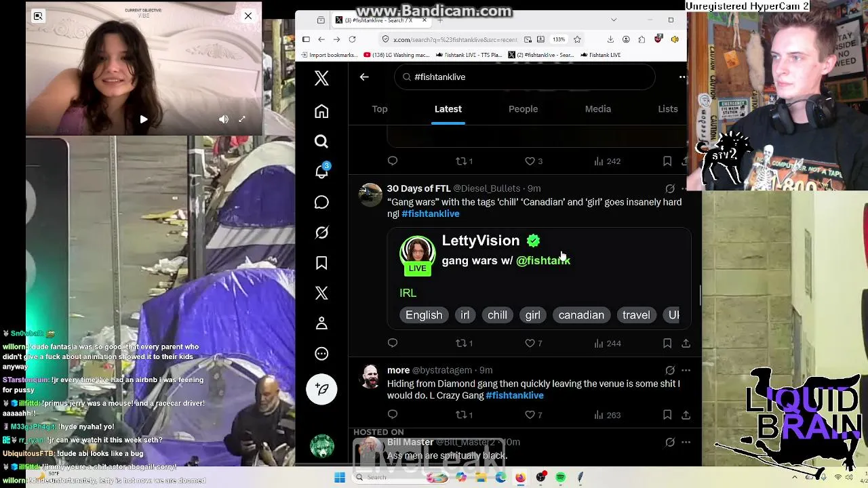This screenshot has width=868, height=488.
Task: Open the LettyVision LIVE avatar image
Action: tap(417, 255)
